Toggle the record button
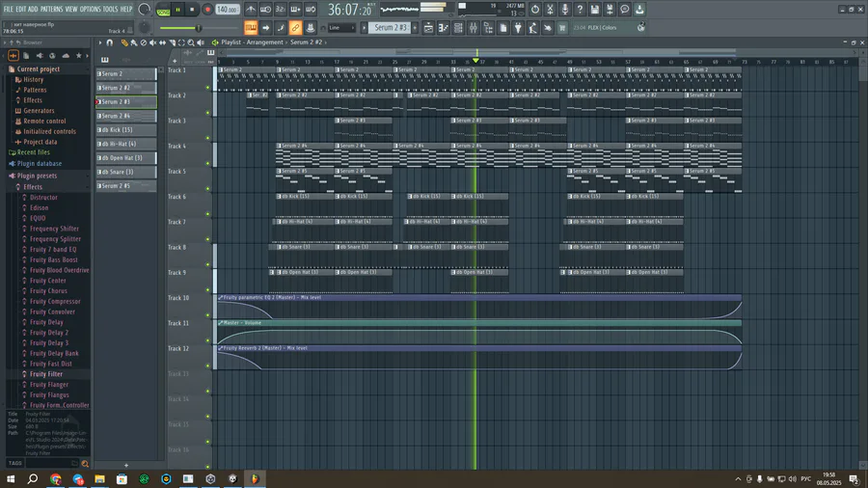 pyautogui.click(x=207, y=10)
